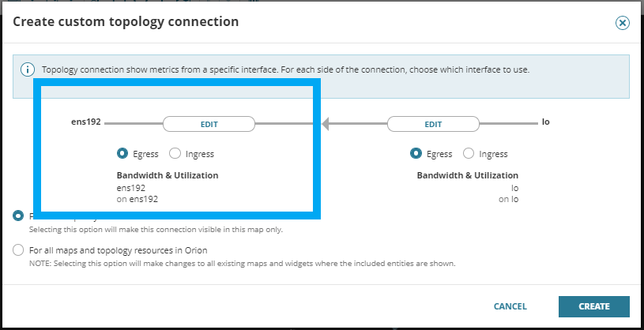Click right Bandwidth & Utilization heading

pyautogui.click(x=468, y=175)
